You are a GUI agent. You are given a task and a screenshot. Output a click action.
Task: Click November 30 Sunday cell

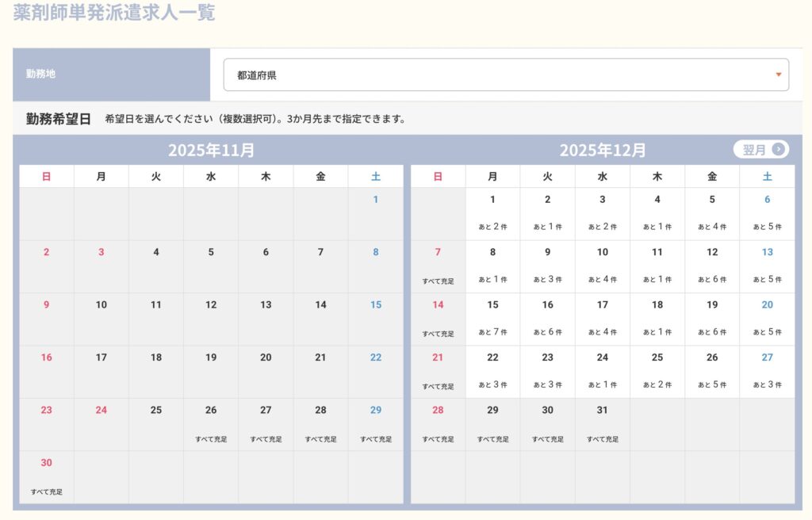pos(47,476)
